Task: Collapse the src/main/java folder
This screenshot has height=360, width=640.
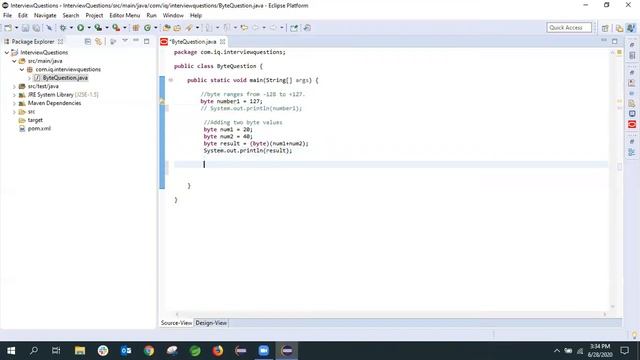Action: coord(14,61)
